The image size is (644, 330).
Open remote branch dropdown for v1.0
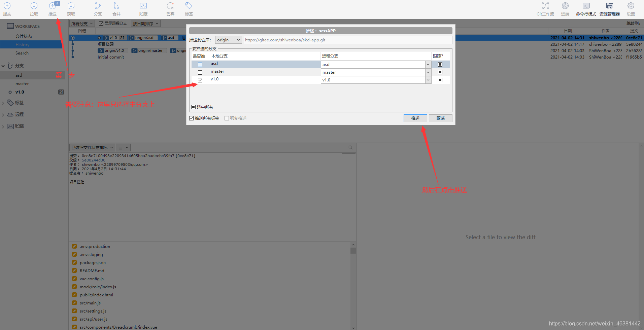[428, 80]
